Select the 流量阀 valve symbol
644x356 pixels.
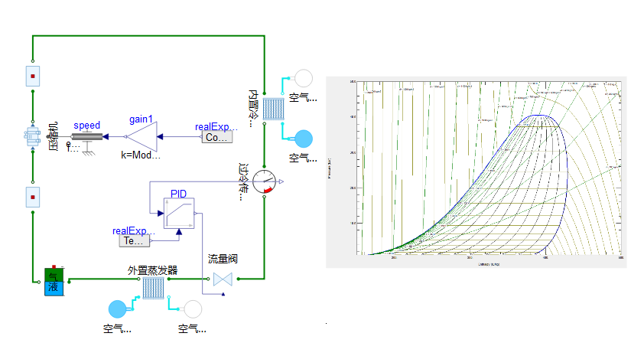pyautogui.click(x=223, y=279)
